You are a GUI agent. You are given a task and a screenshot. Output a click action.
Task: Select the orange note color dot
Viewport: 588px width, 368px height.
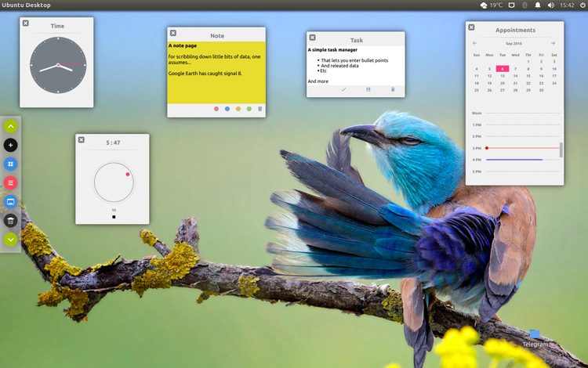238,109
